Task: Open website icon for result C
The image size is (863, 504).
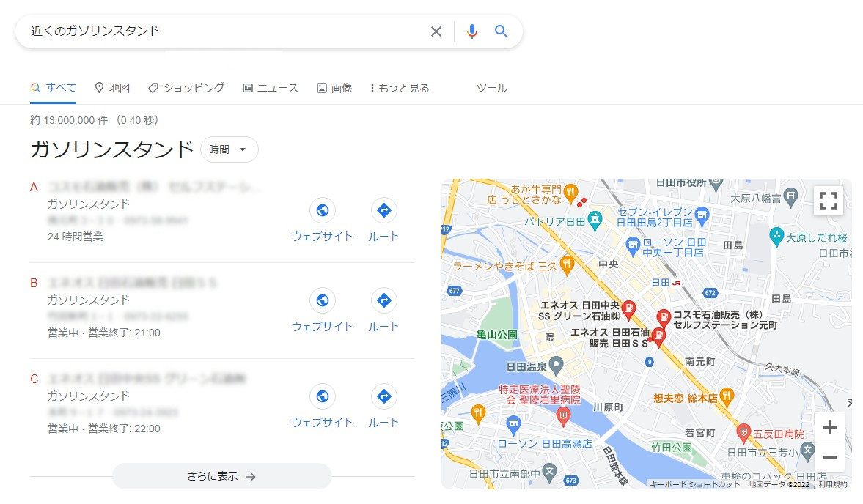Action: point(323,396)
